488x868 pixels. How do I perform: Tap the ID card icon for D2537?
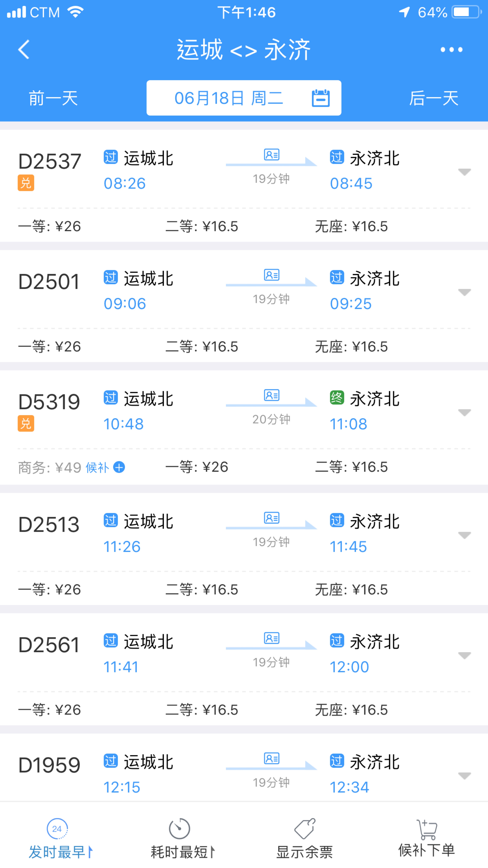271,155
